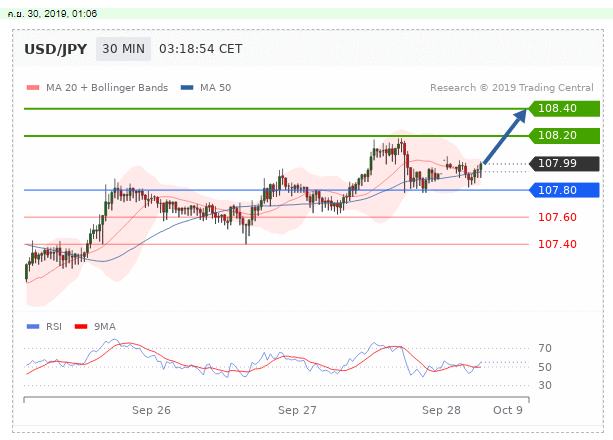The width and height of the screenshot is (613, 440).
Task: Click the RSI legend swatch
Action: pos(33,327)
